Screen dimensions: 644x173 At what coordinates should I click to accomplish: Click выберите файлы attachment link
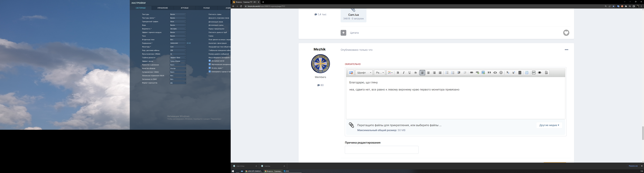pos(428,125)
